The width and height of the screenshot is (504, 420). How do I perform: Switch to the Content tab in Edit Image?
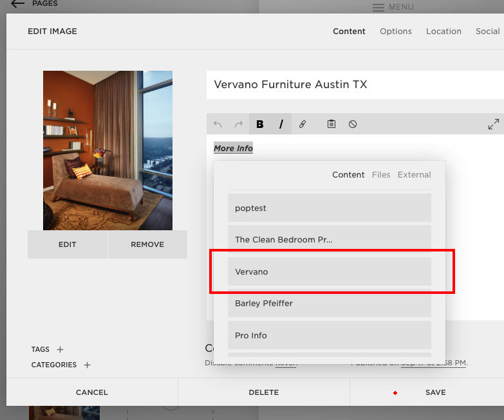click(349, 31)
